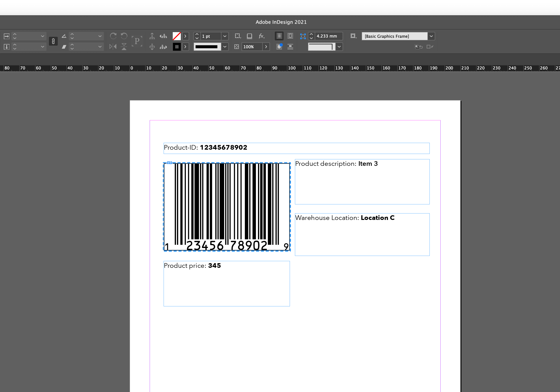The image size is (560, 392).
Task: Click the corner size stepper arrows
Action: click(311, 36)
